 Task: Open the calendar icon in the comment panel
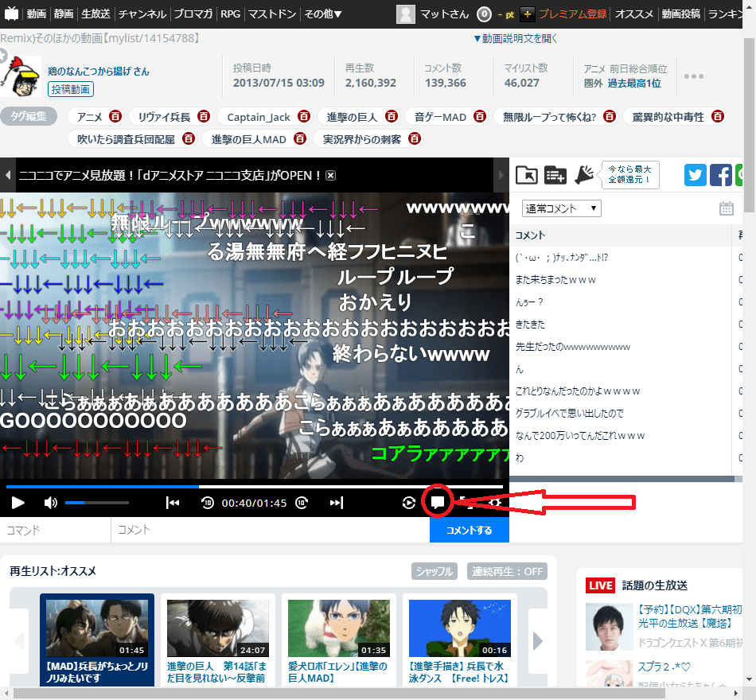726,208
